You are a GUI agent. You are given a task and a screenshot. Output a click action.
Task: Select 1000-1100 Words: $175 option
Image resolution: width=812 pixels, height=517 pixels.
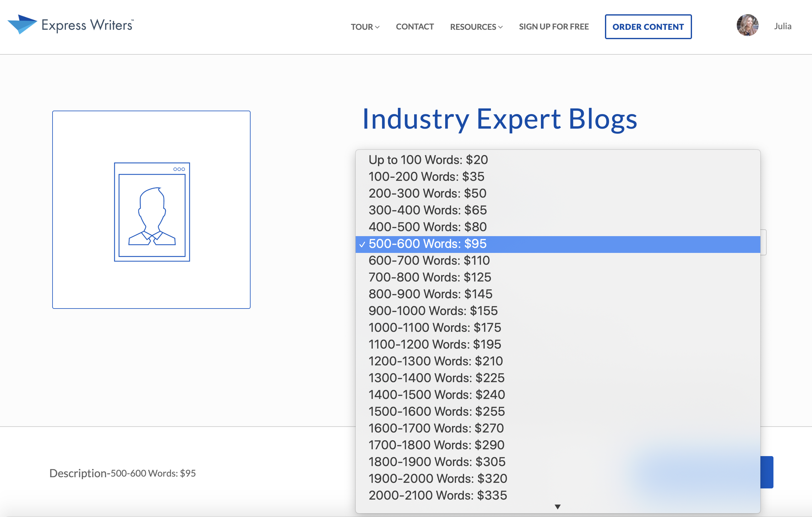(x=558, y=327)
